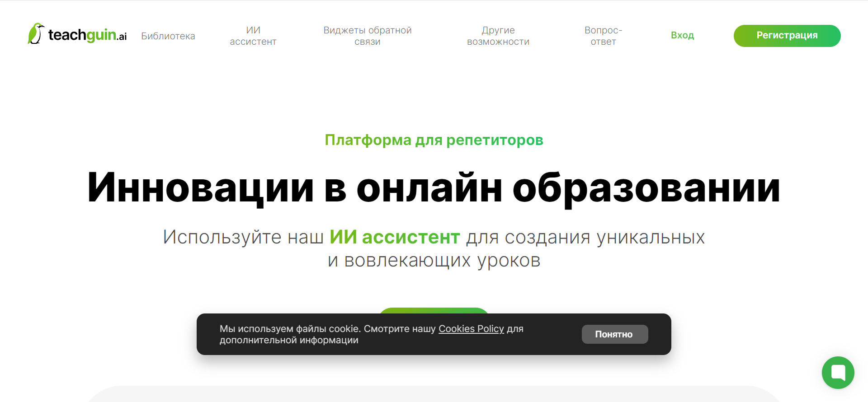
Task: Open the Cookies Policy link
Action: click(x=471, y=329)
